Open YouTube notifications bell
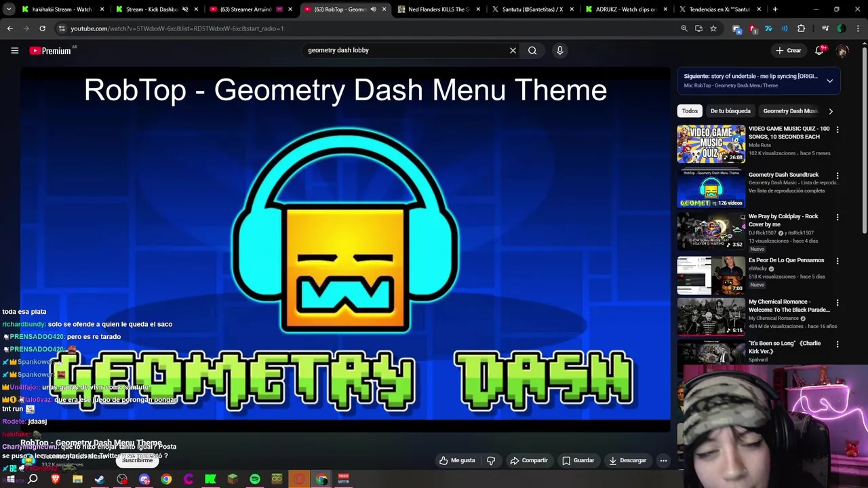This screenshot has height=488, width=868. click(819, 50)
